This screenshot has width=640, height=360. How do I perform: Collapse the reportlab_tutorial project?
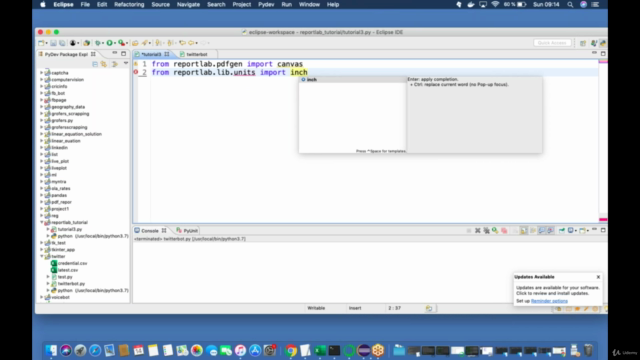[41, 222]
